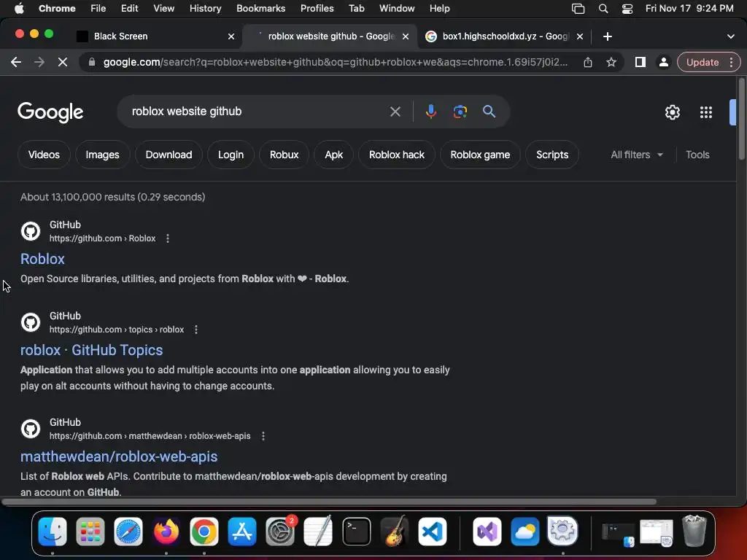Open the Roblox GitHub result link

42,259
